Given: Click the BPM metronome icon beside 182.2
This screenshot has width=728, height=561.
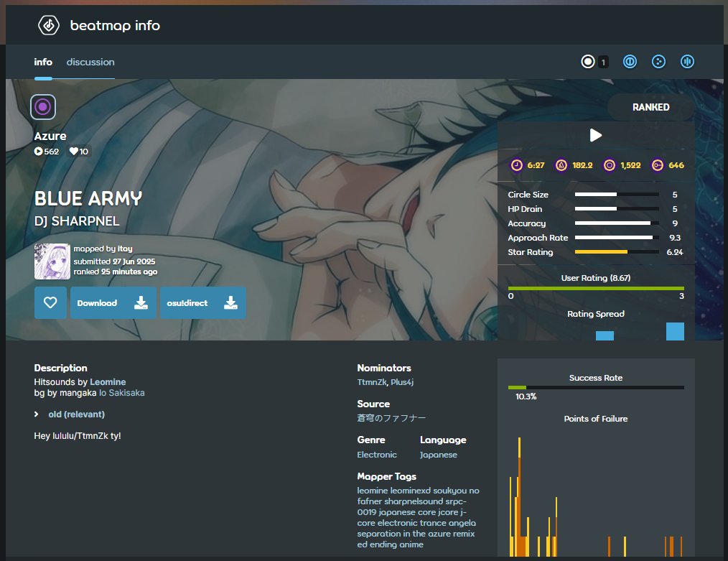Looking at the screenshot, I should pos(561,165).
